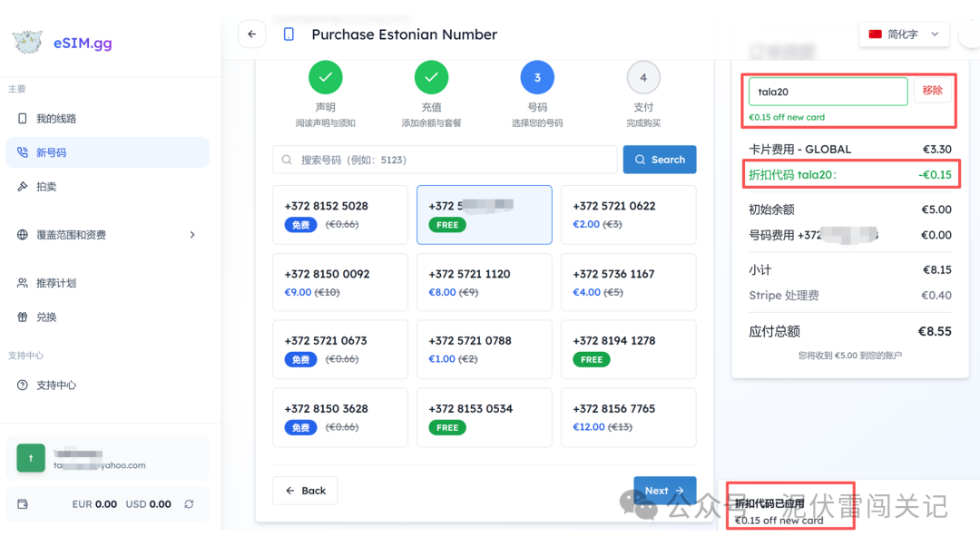
Task: Click 应付总额 €8.55 total
Action: point(850,331)
